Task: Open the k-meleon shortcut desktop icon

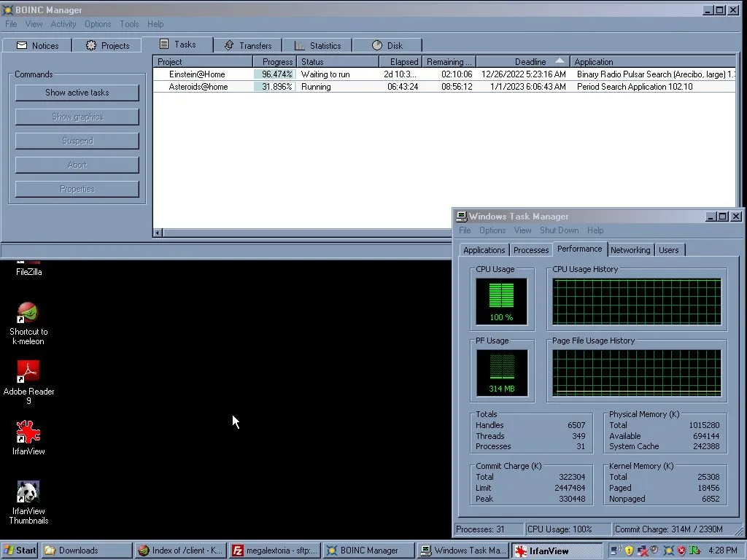Action: point(28,312)
